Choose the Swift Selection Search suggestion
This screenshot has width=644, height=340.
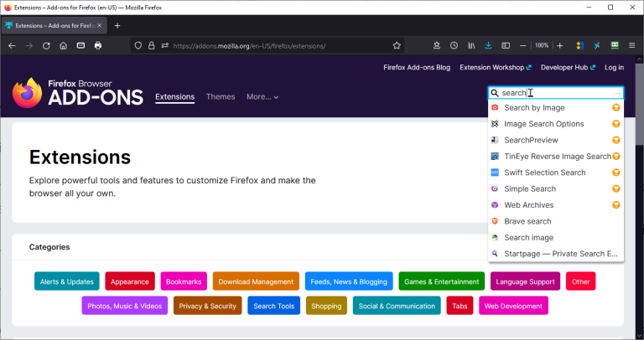556,173
